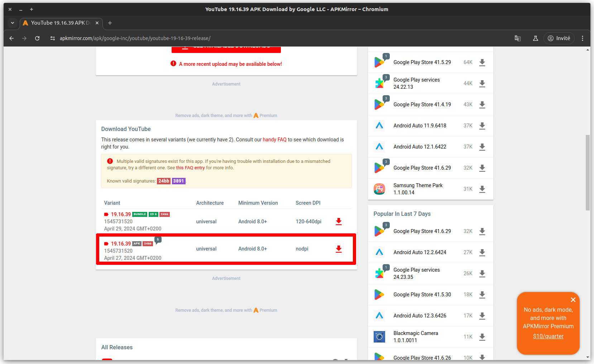Click download arrow for Samsung Theme Park 1.1.00.14

tap(482, 189)
